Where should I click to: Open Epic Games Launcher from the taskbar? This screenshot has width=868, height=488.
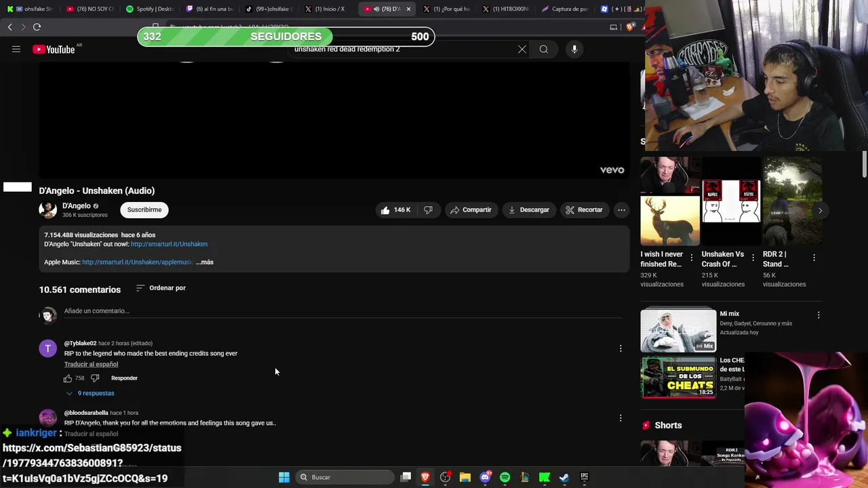pos(584,477)
